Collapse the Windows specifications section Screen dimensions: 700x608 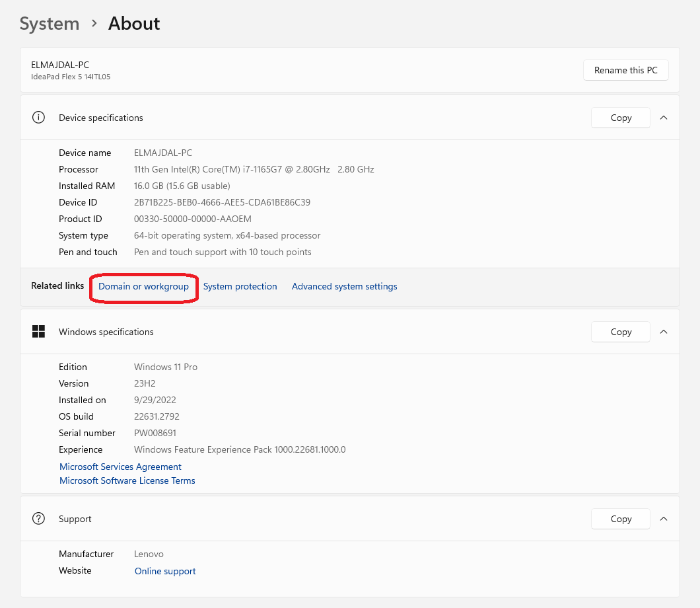pos(664,331)
